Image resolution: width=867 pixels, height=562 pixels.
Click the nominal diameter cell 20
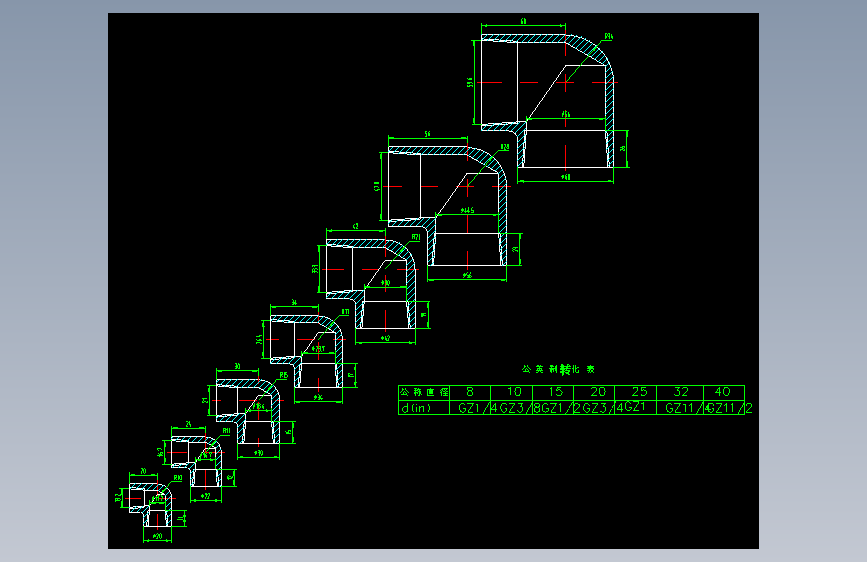[x=594, y=392]
